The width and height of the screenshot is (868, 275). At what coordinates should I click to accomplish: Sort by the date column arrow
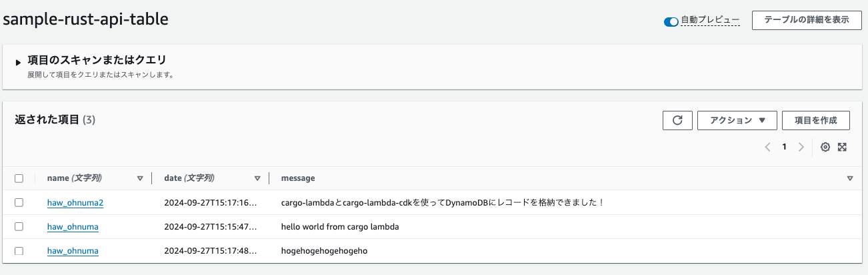click(x=257, y=178)
